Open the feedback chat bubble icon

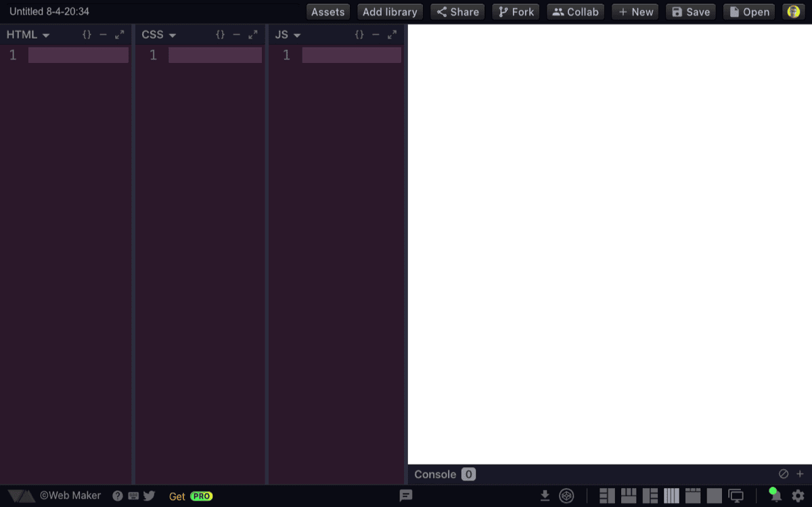(406, 496)
